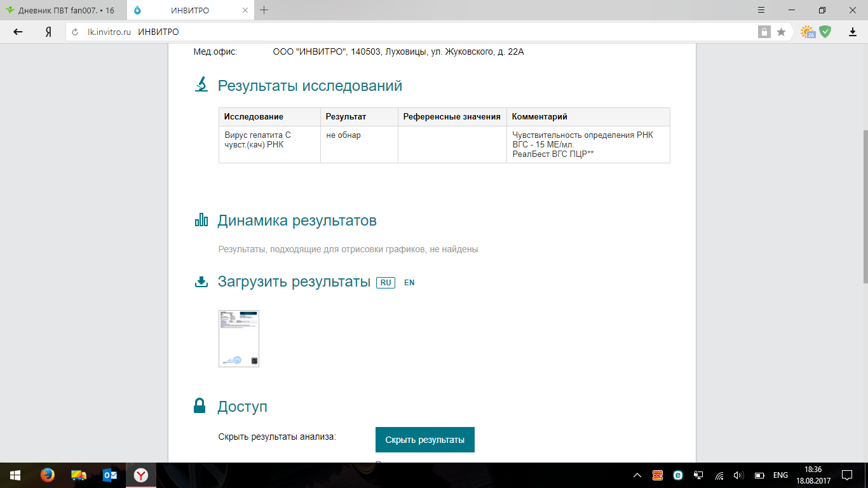Viewport: 868px width, 488px height.
Task: Click the Скрыть результаты button
Action: (x=424, y=440)
